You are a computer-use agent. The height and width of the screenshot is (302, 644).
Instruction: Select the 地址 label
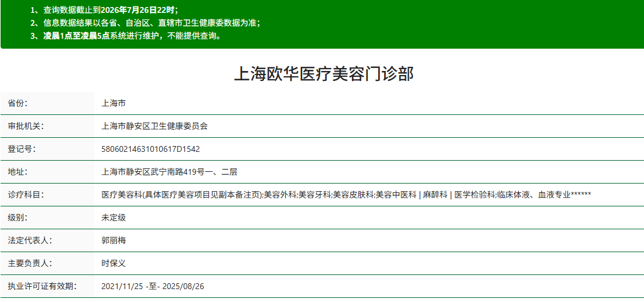click(x=18, y=172)
